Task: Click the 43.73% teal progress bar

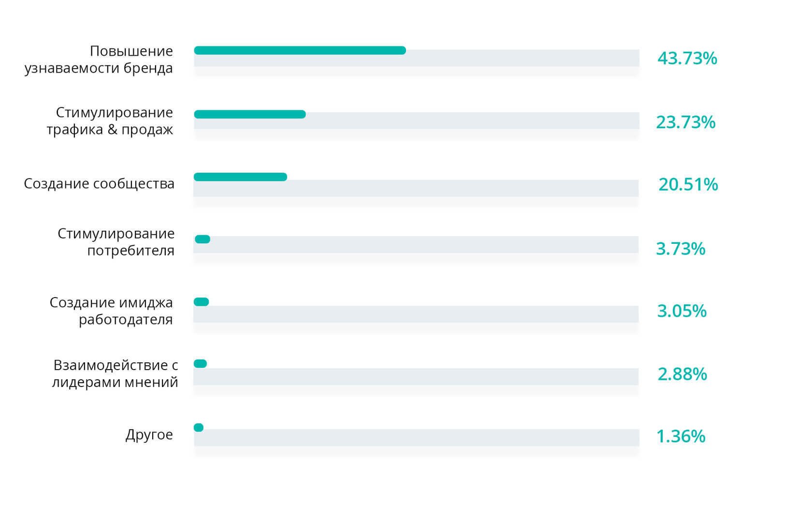Action: (300, 50)
